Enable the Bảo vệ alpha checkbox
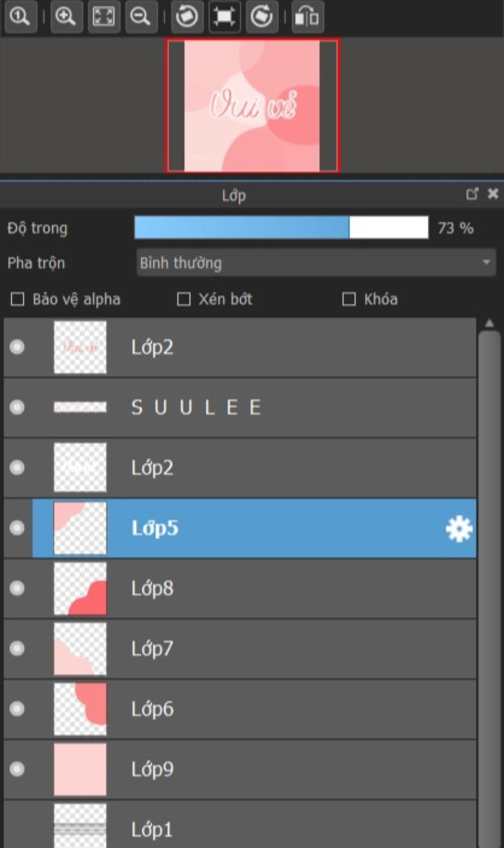The width and height of the screenshot is (504, 848). (x=18, y=299)
